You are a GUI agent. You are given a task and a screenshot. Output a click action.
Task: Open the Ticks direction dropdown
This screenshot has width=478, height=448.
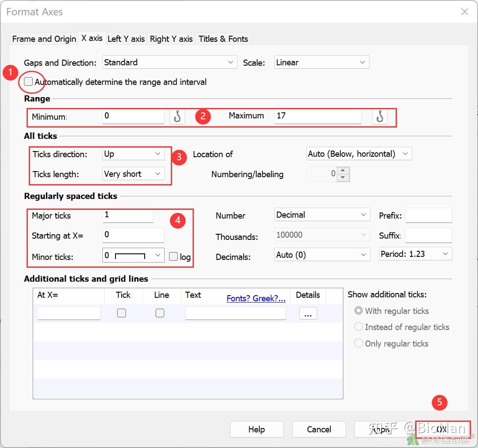[133, 154]
